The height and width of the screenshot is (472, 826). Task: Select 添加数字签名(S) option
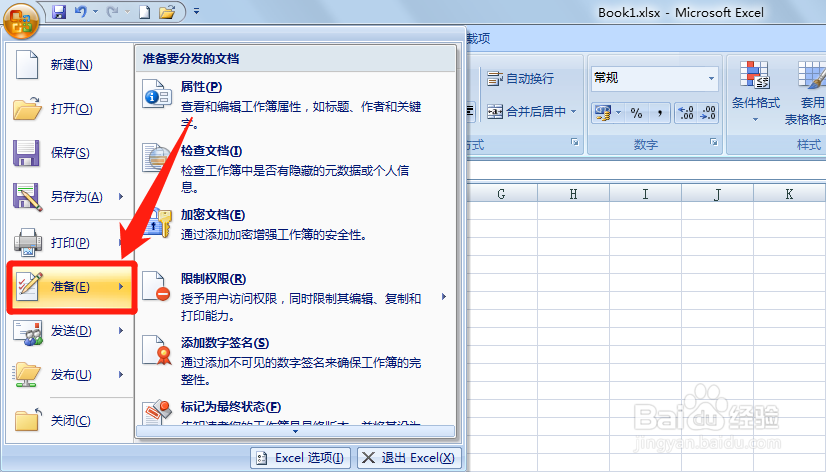[296, 361]
